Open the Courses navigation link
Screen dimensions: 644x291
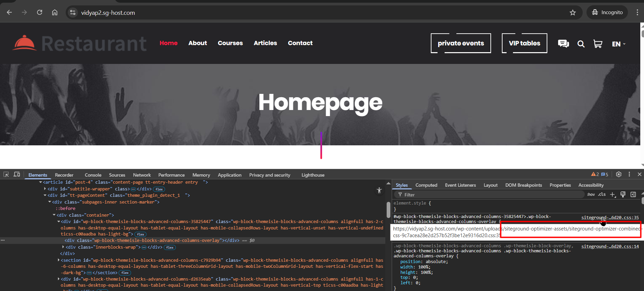[x=230, y=43]
